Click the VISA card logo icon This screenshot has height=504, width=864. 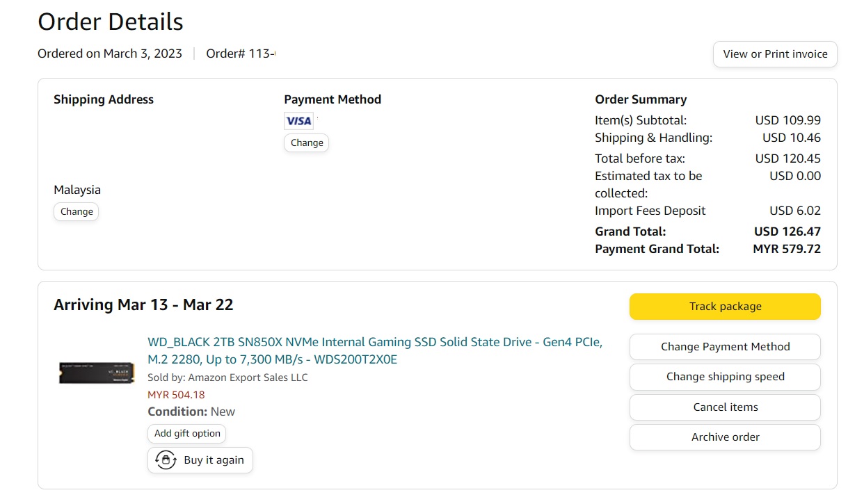click(x=299, y=120)
